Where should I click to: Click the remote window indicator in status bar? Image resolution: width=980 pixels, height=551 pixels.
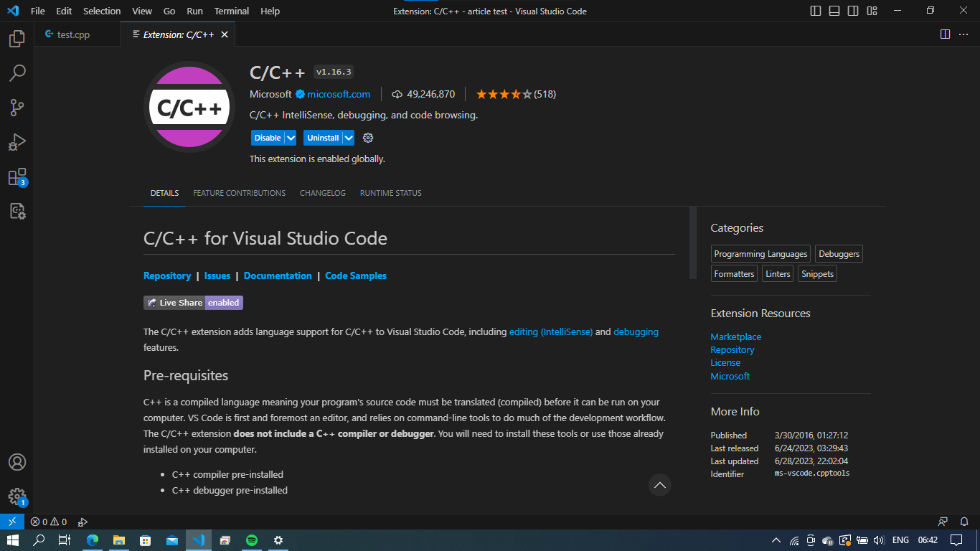pos(12,522)
